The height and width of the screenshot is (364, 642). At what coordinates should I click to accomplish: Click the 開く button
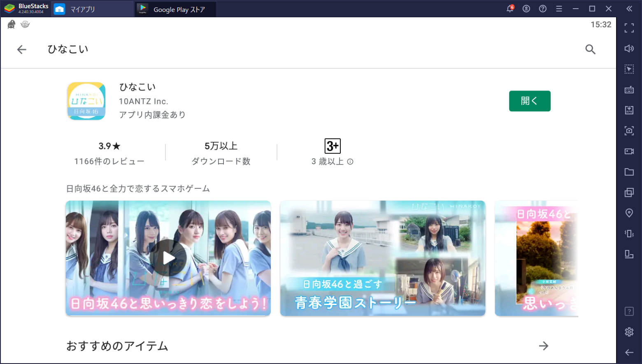point(530,101)
